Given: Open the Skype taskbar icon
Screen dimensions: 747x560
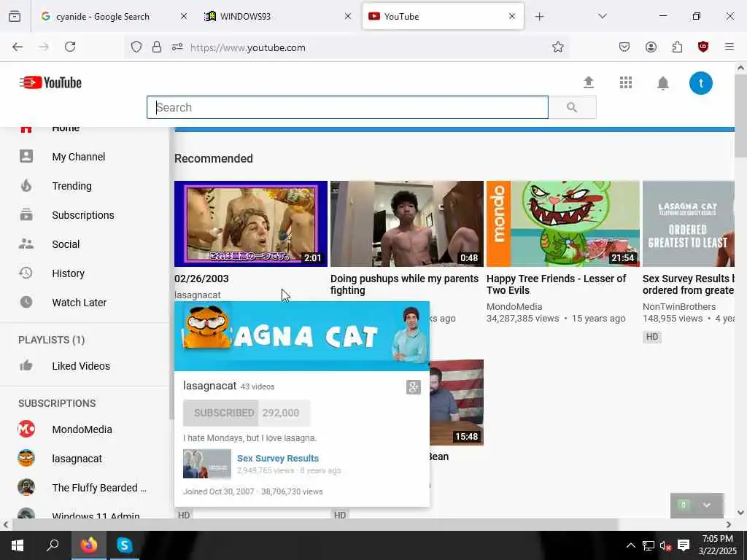Looking at the screenshot, I should pyautogui.click(x=124, y=545).
